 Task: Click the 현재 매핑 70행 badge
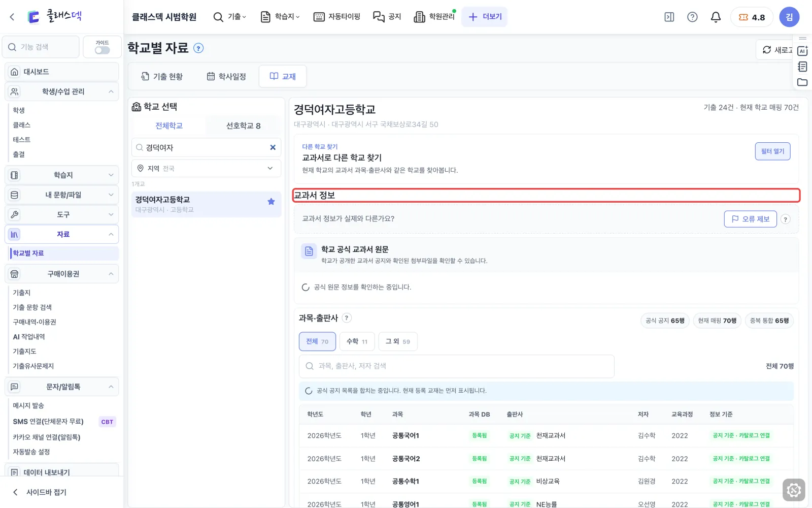[x=717, y=321]
